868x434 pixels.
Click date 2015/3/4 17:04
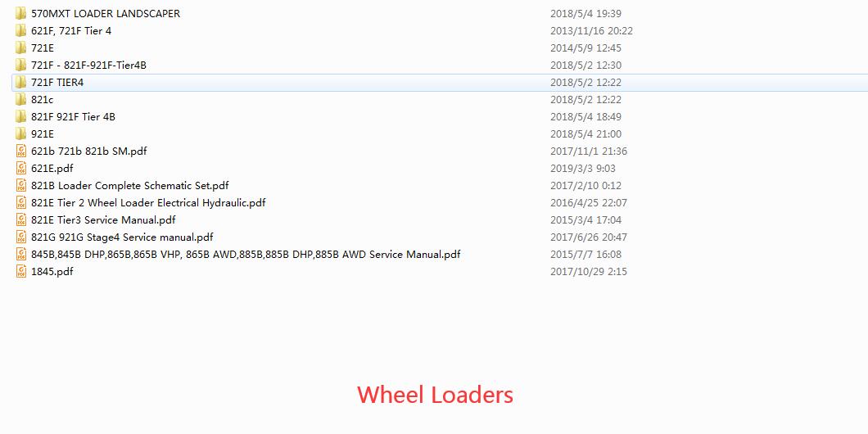(x=585, y=219)
